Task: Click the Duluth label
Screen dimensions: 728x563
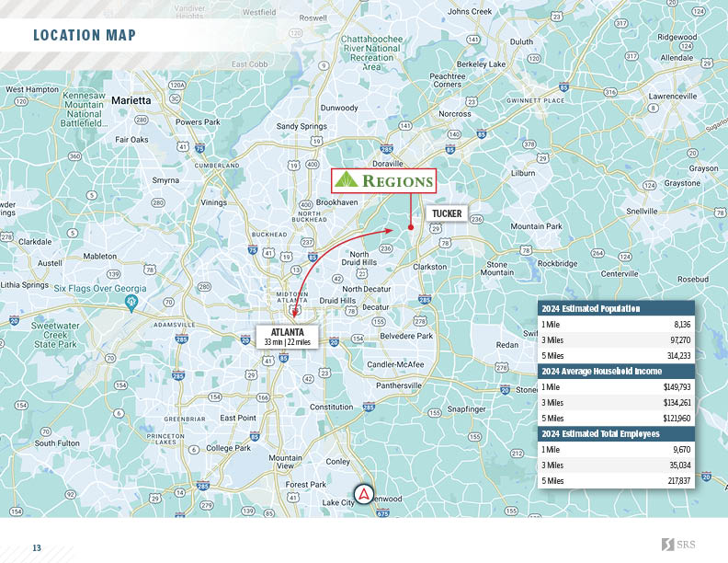Action: (x=521, y=41)
